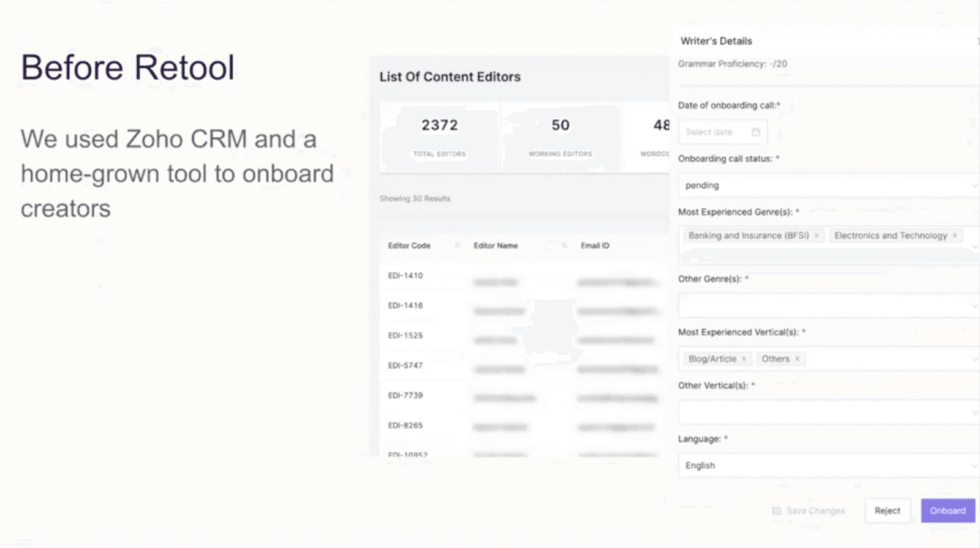Expand the Most Experienced Genre(s) chevron

pos(973,246)
